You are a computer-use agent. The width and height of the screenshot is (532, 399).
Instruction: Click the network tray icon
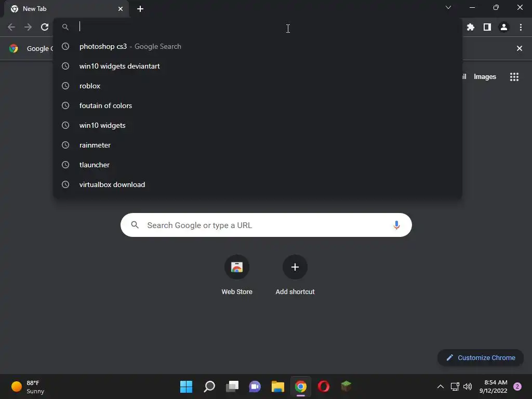[x=455, y=387]
